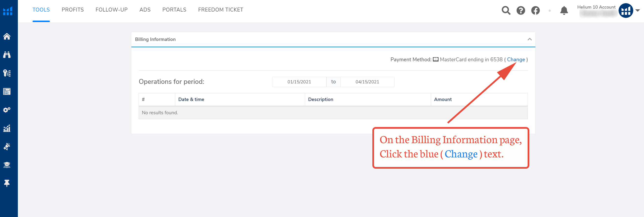Collapse the Billing Information panel chevron
Image resolution: width=644 pixels, height=217 pixels.
(530, 39)
